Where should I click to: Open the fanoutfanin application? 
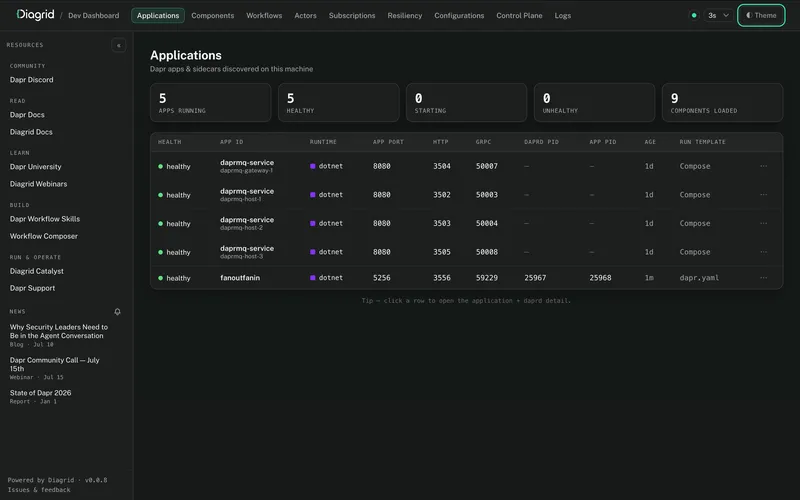[466, 278]
